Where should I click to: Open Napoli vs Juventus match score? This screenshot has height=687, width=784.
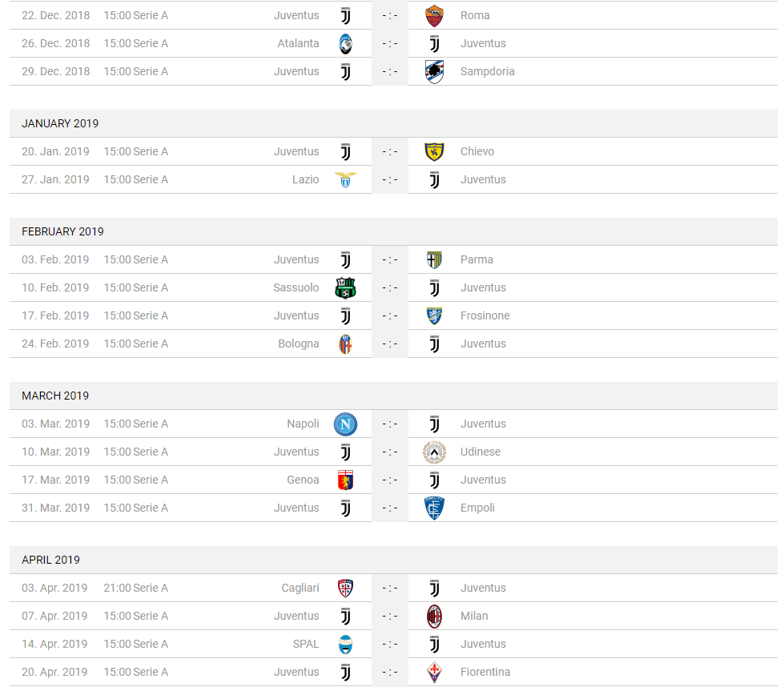(x=389, y=424)
